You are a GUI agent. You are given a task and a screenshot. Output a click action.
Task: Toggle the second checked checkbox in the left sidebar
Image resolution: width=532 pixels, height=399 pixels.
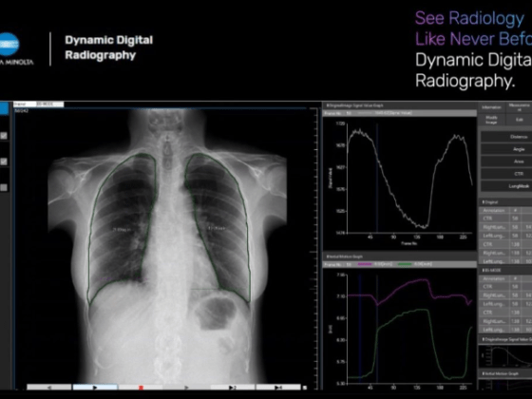4,161
